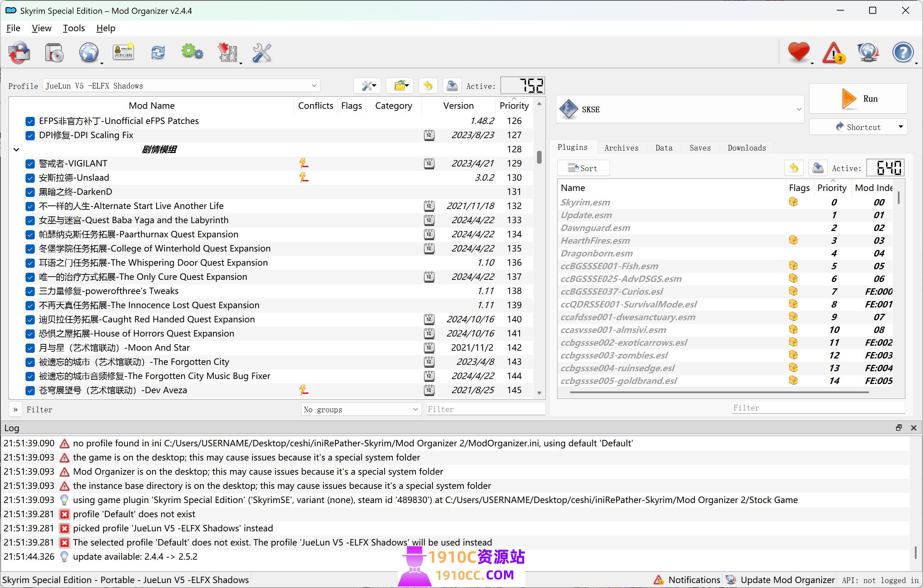This screenshot has height=588, width=923.
Task: Open Settings wrench and screwdriver icon
Action: click(x=262, y=53)
